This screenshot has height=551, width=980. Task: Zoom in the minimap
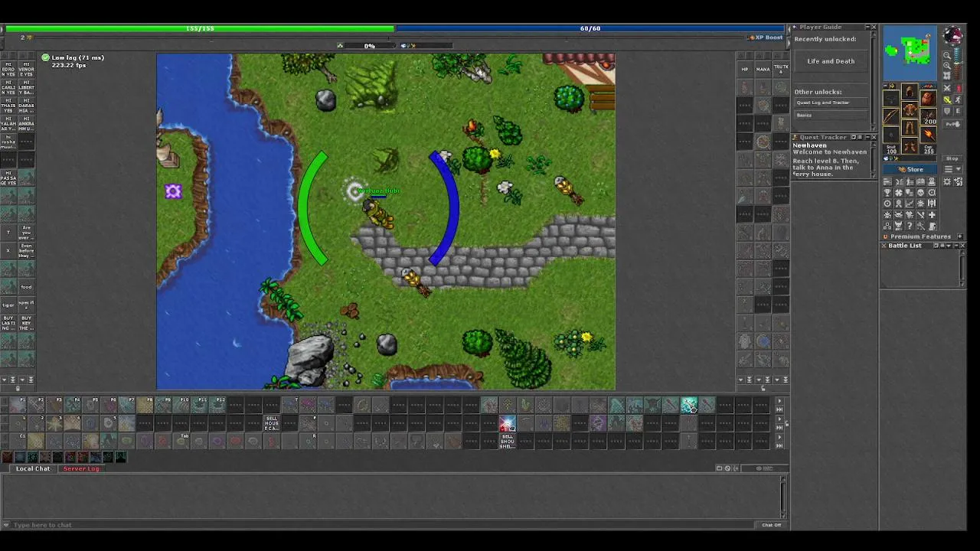947,65
